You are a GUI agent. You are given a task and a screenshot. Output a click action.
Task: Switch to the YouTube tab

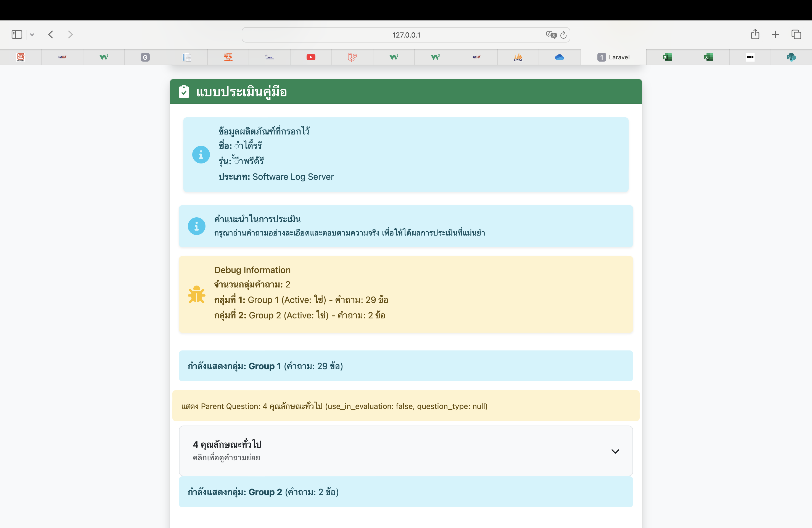(311, 57)
